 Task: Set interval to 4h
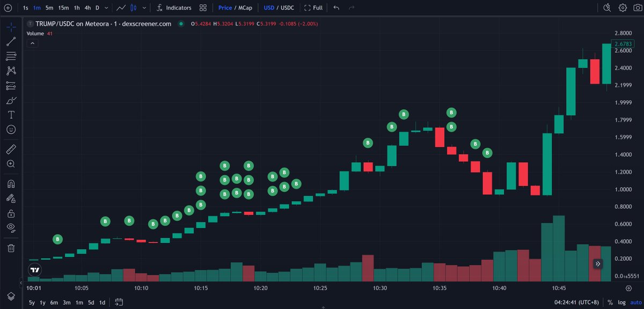87,8
